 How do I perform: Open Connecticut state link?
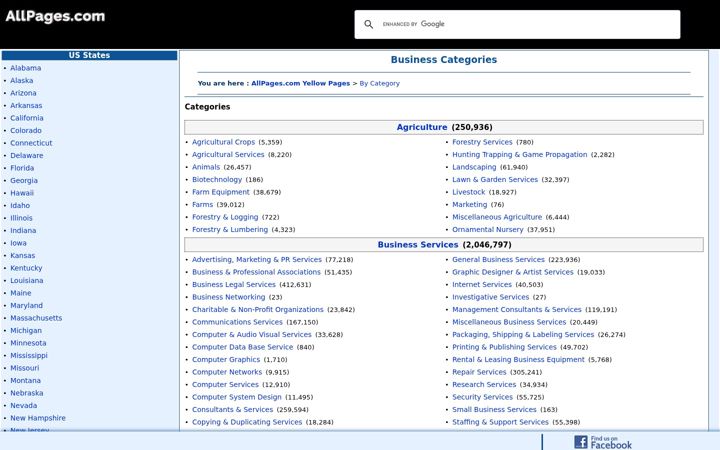[x=31, y=143]
